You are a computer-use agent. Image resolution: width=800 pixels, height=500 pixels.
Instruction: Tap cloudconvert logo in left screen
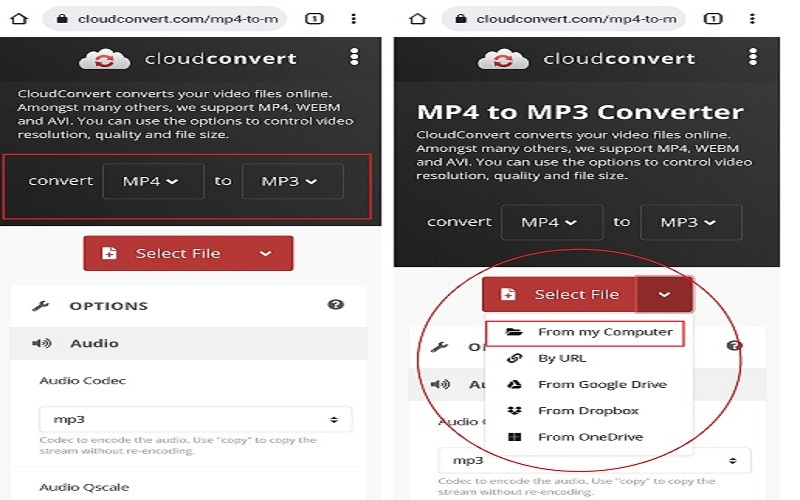[x=188, y=59]
